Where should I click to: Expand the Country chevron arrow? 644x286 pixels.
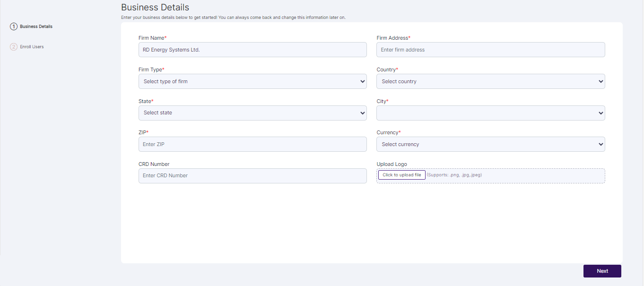(600, 81)
